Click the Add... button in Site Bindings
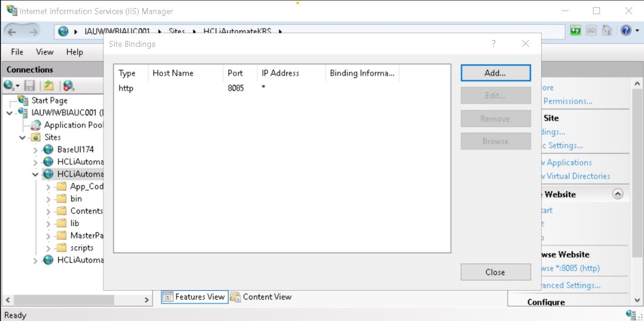 (495, 73)
